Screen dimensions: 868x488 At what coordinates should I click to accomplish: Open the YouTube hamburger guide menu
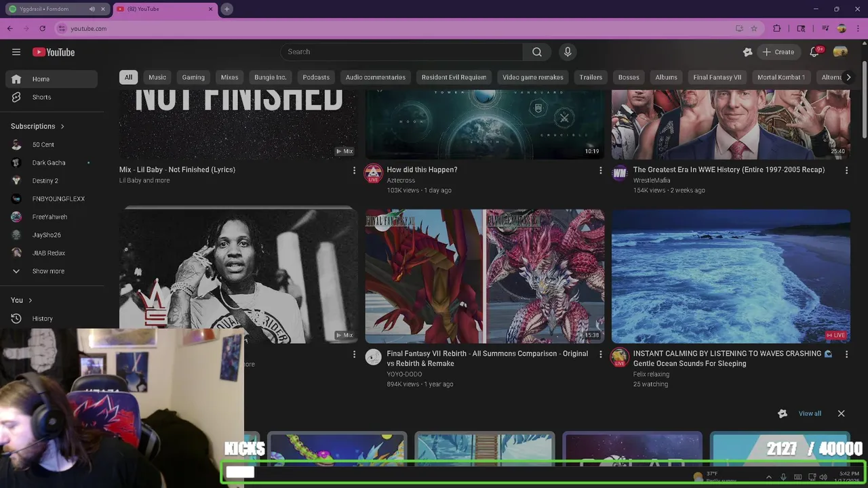pos(16,52)
